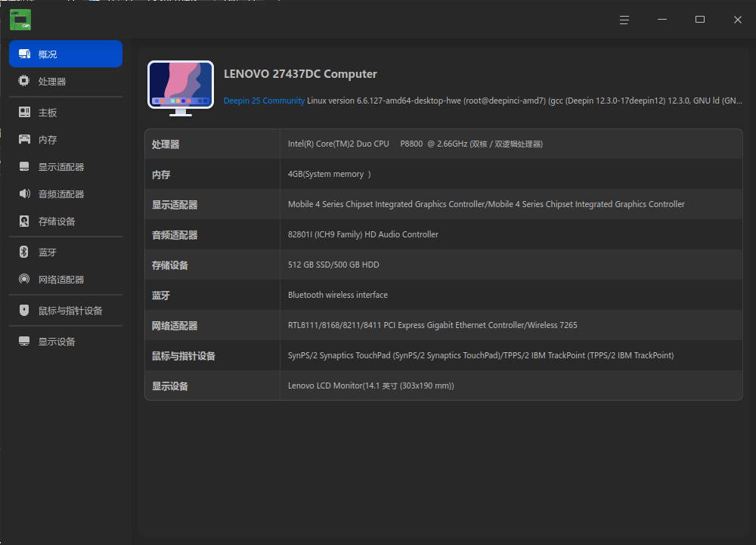The image size is (756, 545).
Task: Click the 内存 table row label
Action: 161,175
